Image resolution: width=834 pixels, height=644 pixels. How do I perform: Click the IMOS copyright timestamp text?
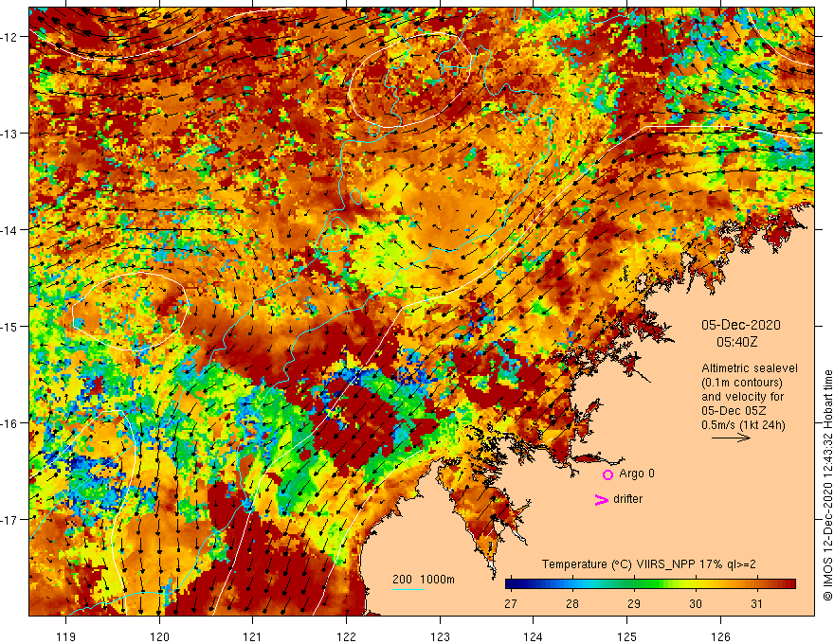pyautogui.click(x=827, y=485)
